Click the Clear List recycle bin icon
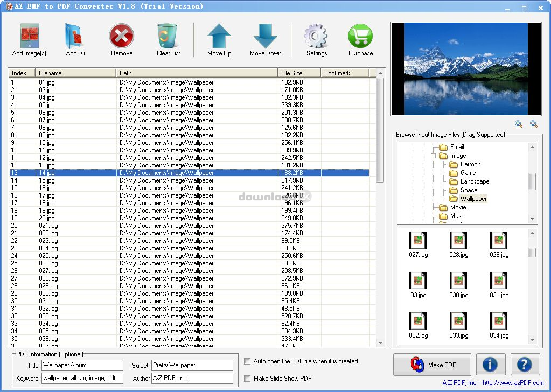 168,36
